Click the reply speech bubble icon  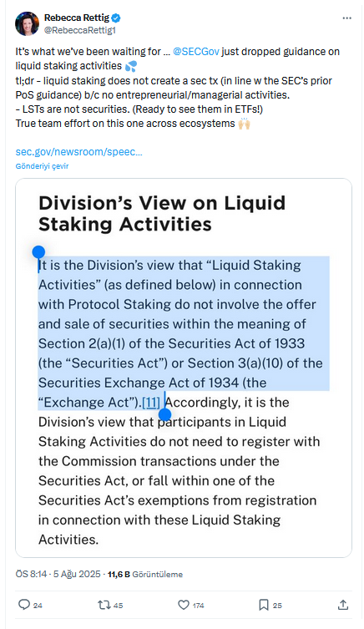pyautogui.click(x=24, y=605)
